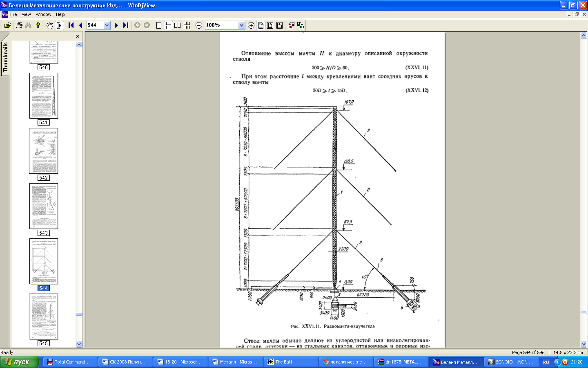
Task: Go to the first page
Action: [x=71, y=25]
